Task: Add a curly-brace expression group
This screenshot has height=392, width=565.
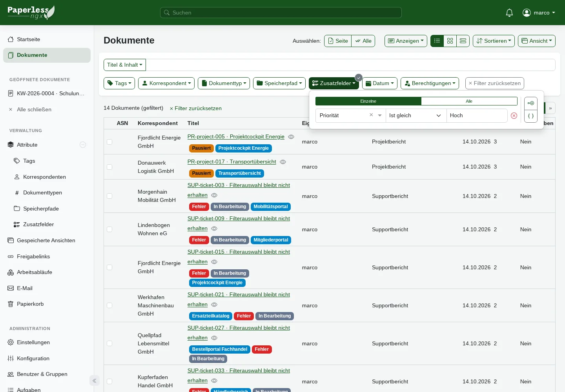Action: pyautogui.click(x=531, y=116)
